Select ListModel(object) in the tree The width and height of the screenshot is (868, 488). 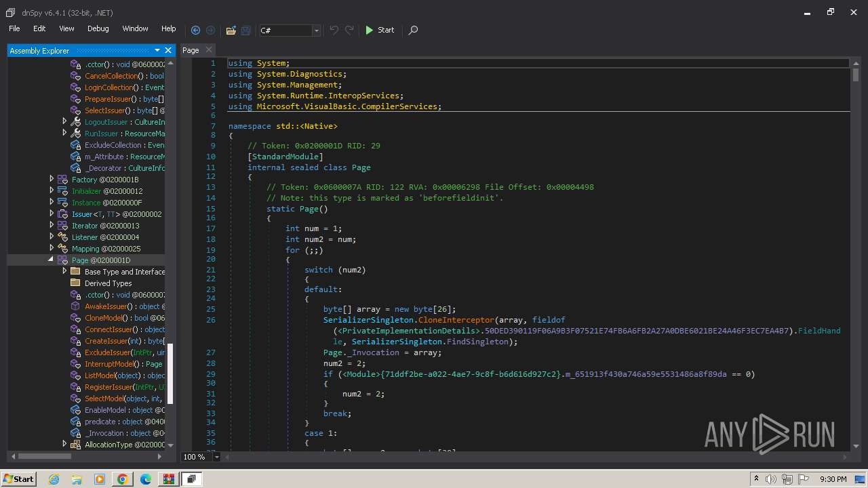point(124,375)
